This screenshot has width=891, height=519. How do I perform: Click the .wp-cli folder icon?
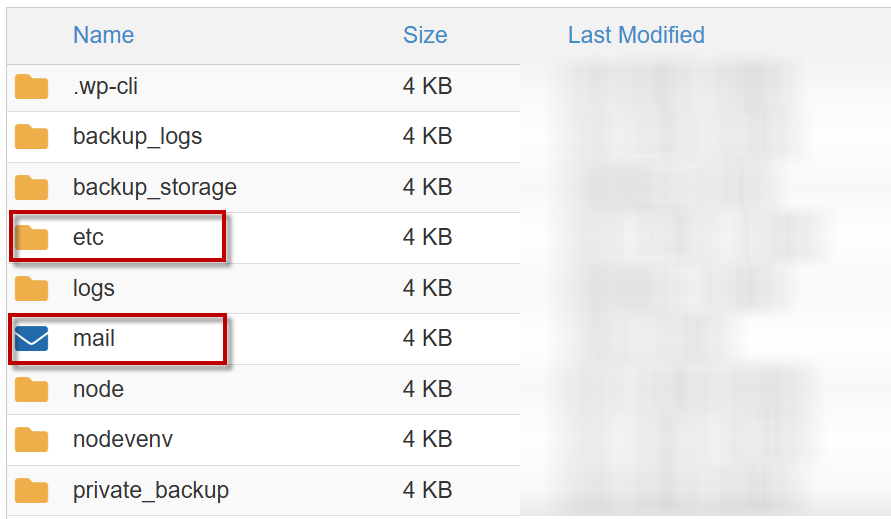pos(32,87)
